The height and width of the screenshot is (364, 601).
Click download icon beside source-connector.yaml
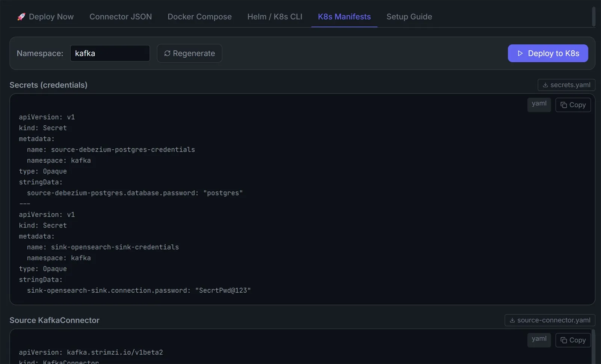coord(512,320)
